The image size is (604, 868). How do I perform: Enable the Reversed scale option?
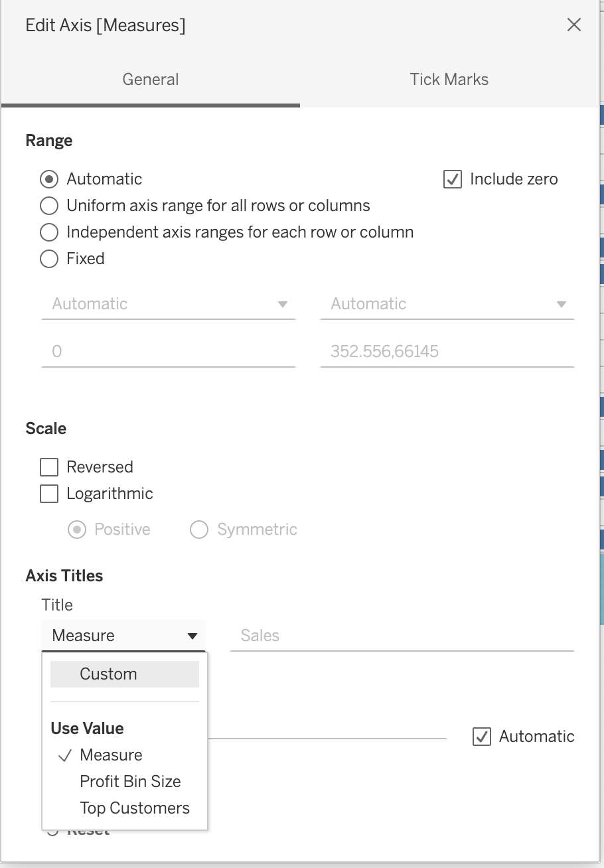point(48,467)
